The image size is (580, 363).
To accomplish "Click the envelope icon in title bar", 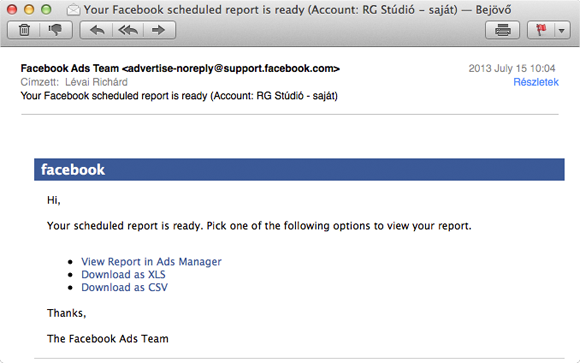I will 73,10.
